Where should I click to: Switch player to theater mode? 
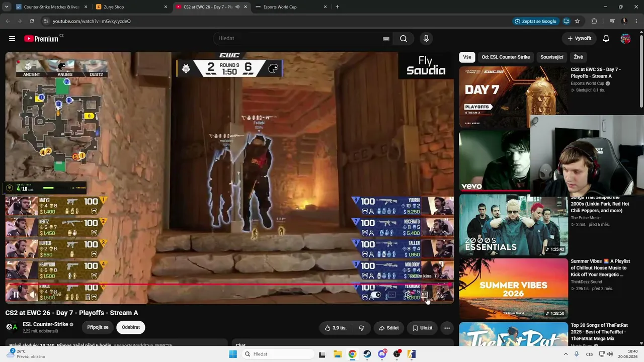(x=424, y=295)
